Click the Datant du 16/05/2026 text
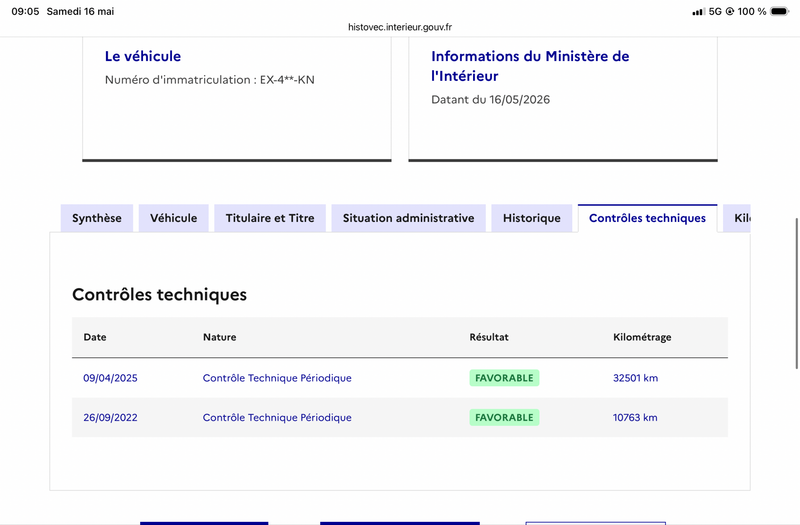Image resolution: width=800 pixels, height=525 pixels. tap(490, 99)
